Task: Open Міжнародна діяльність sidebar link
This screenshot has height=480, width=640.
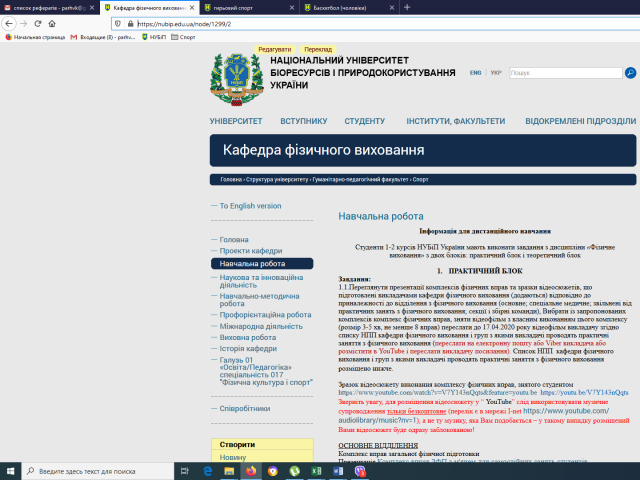Action: [261, 326]
